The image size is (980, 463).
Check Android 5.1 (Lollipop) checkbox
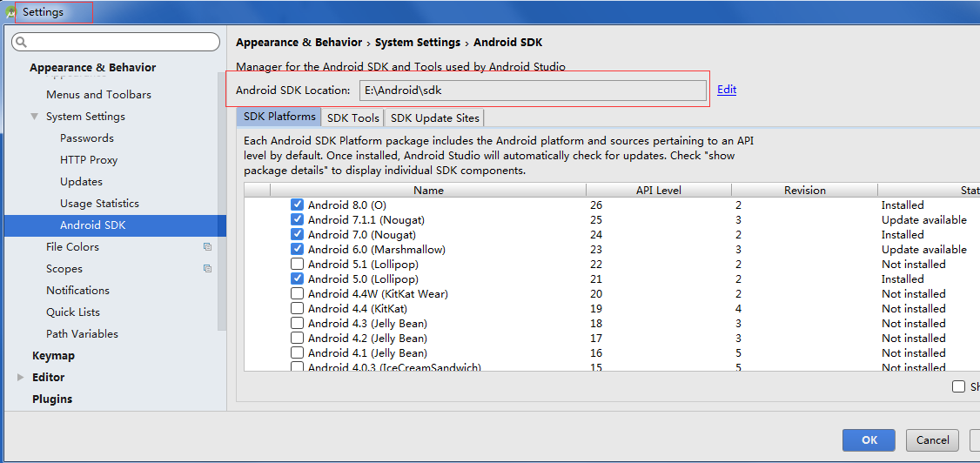298,265
